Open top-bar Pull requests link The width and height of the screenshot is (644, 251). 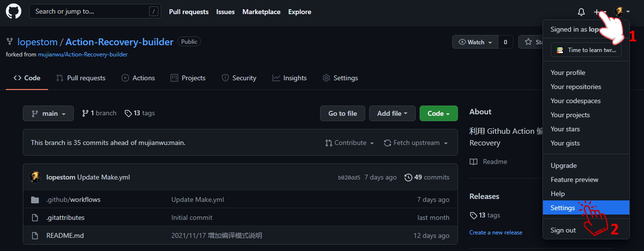(189, 12)
